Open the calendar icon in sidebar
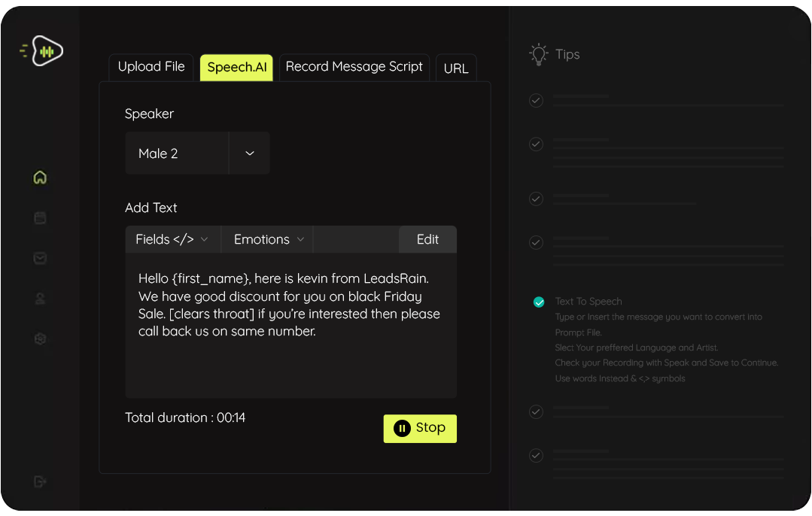The height and width of the screenshot is (516, 812). point(40,218)
